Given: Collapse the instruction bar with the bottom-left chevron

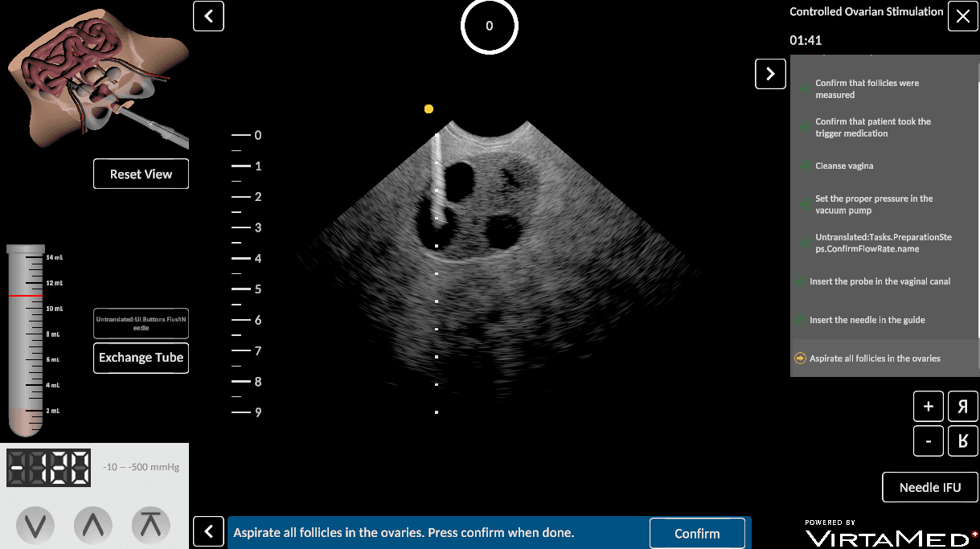Looking at the screenshot, I should [208, 531].
